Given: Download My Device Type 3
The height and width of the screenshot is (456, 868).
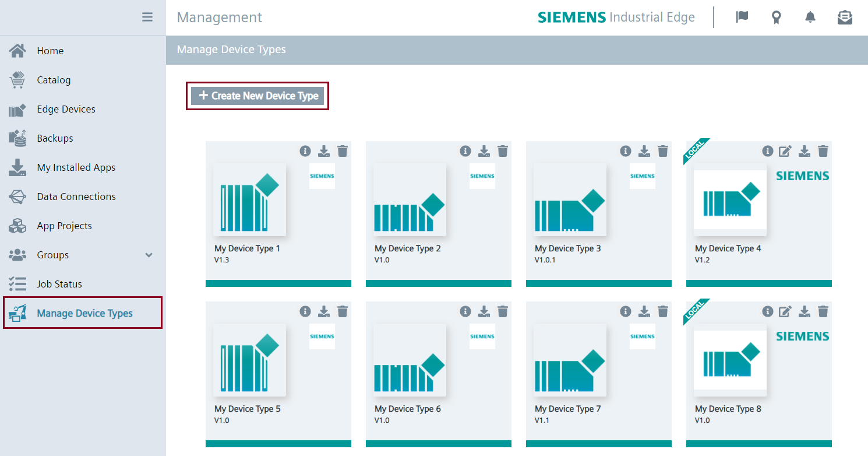Looking at the screenshot, I should (x=644, y=151).
